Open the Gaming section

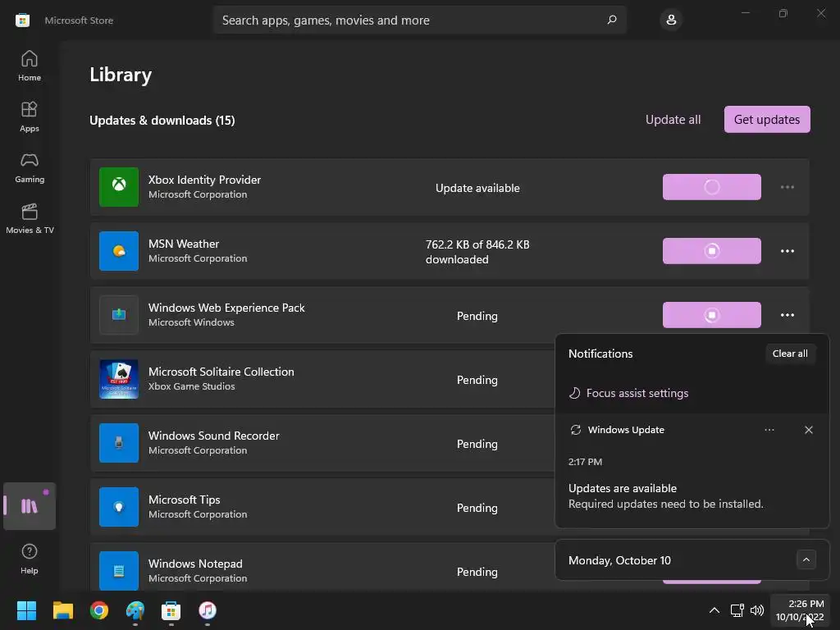(x=30, y=167)
